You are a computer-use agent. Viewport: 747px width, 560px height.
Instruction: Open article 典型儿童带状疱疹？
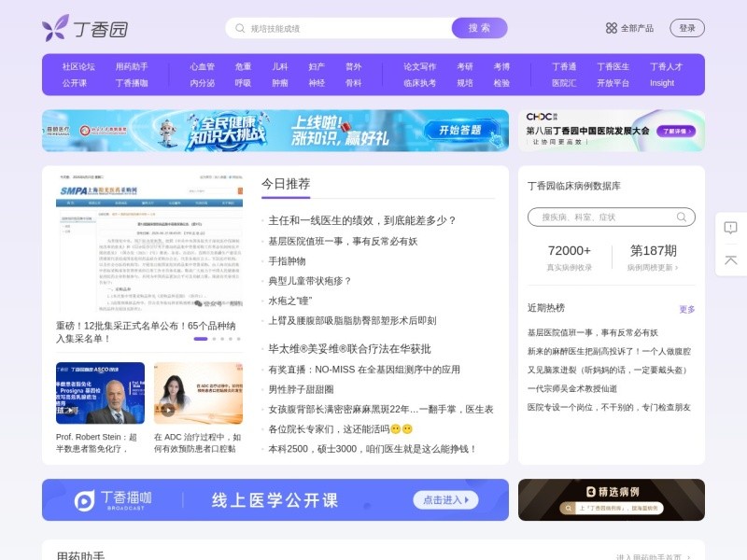(x=310, y=281)
